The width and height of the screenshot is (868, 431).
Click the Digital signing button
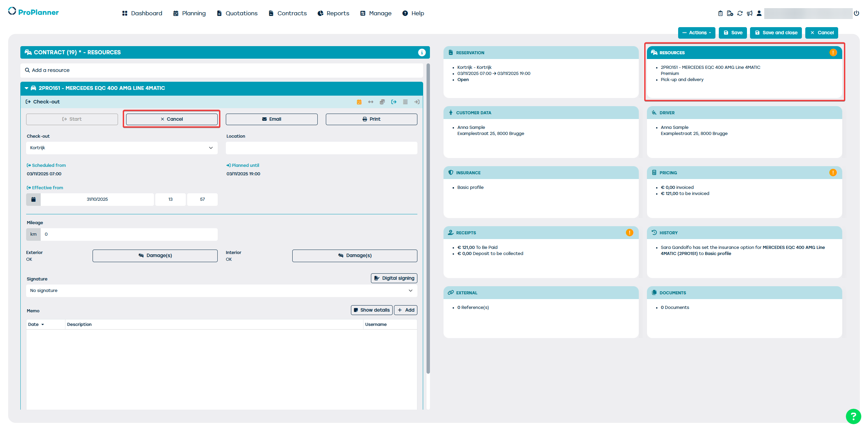click(x=394, y=278)
